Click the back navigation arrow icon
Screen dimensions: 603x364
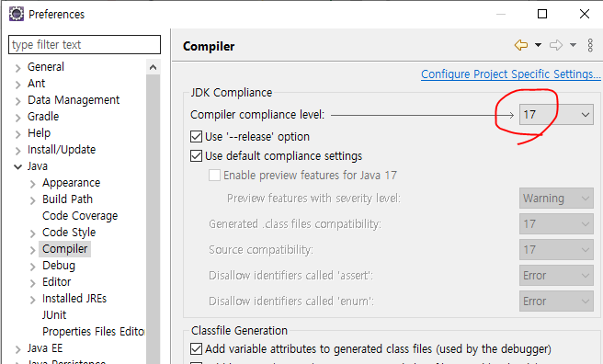[521, 45]
